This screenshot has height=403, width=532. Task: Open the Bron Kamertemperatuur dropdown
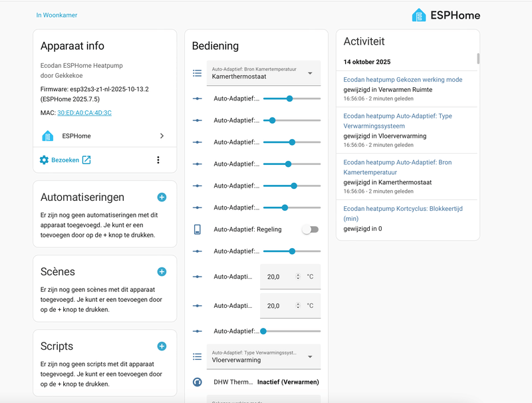pyautogui.click(x=263, y=73)
